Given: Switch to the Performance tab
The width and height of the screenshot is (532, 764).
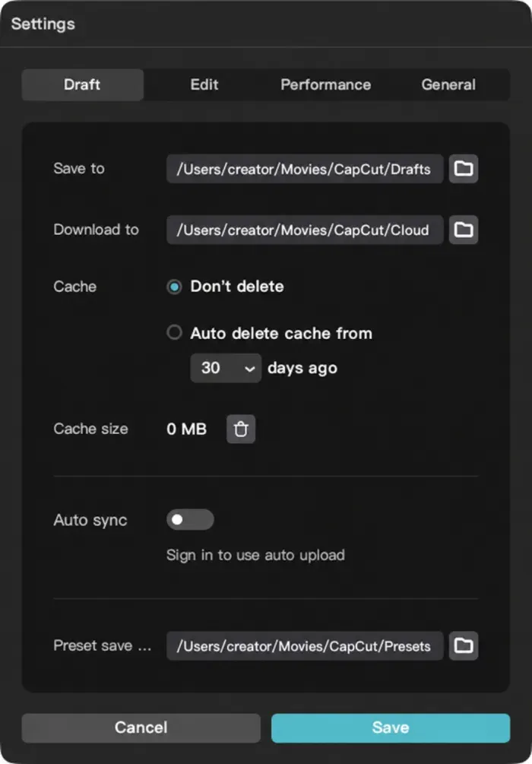Looking at the screenshot, I should (x=326, y=85).
